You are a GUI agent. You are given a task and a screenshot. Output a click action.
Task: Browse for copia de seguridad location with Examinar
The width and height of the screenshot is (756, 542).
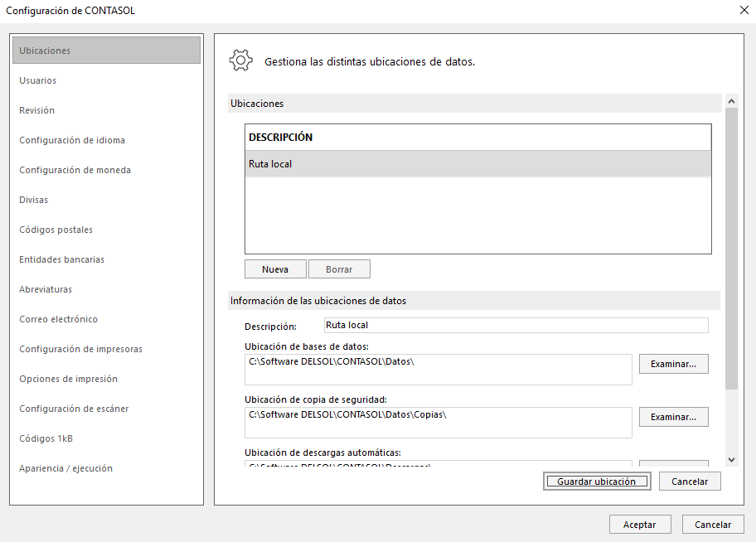coord(674,417)
